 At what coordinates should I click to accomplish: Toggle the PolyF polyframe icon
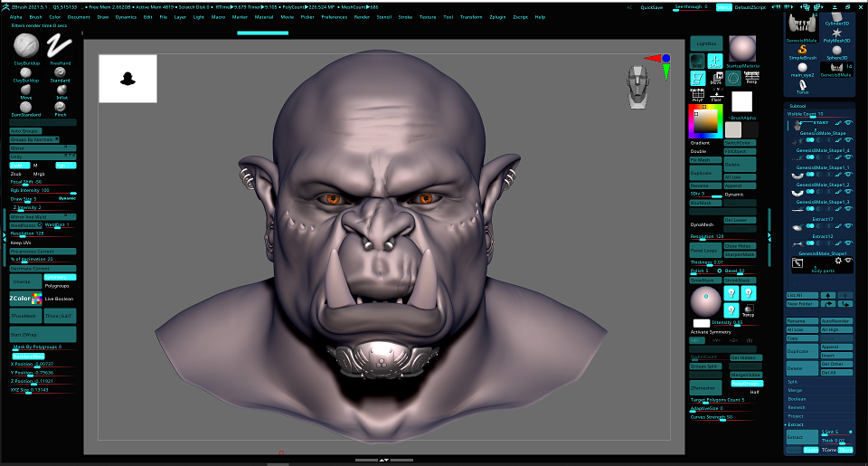(x=697, y=95)
